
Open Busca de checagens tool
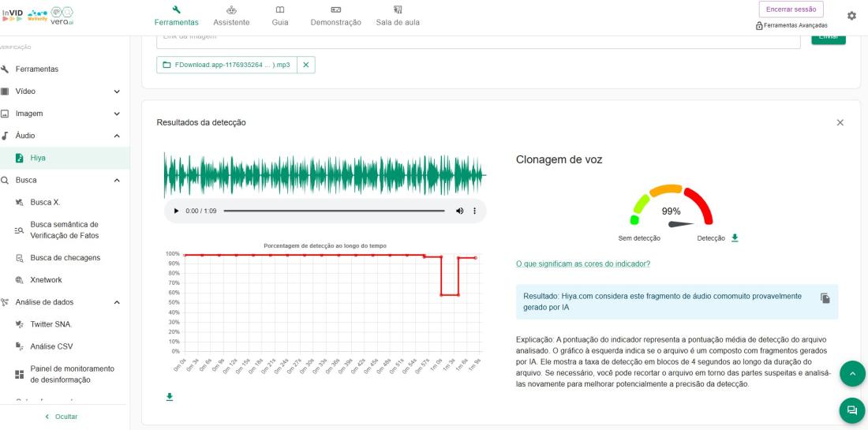[x=65, y=258]
